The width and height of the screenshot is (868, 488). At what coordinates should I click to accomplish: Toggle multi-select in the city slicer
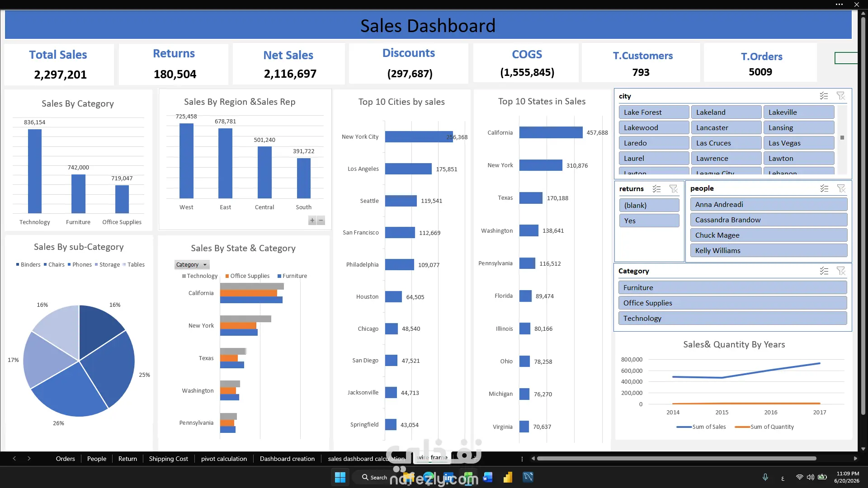coord(824,96)
